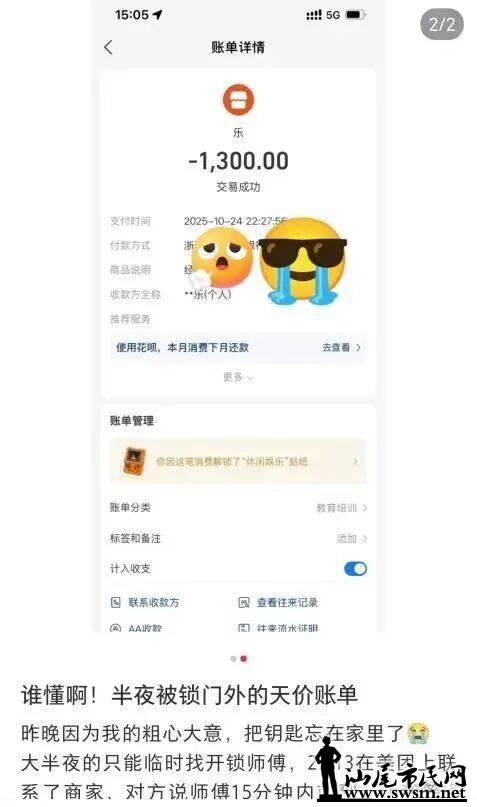477x807 pixels.
Task: Tap the orange merchant shop icon
Action: (238, 100)
